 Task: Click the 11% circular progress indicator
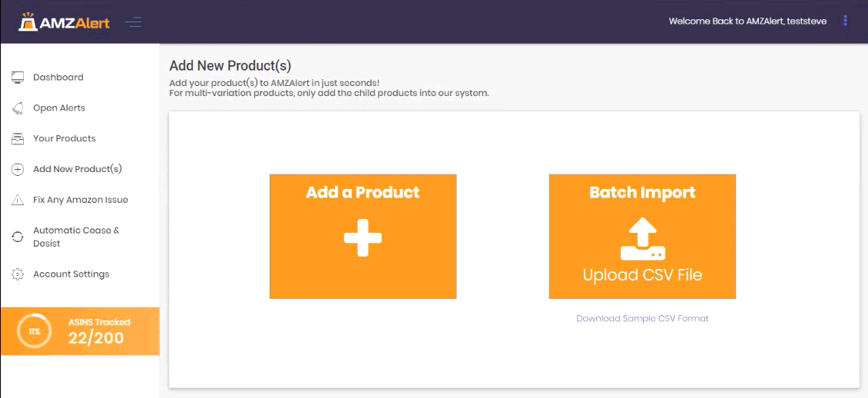pyautogui.click(x=35, y=331)
